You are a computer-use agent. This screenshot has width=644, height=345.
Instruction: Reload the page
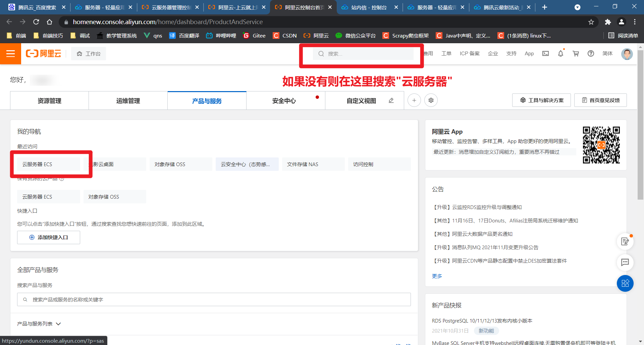pos(36,22)
